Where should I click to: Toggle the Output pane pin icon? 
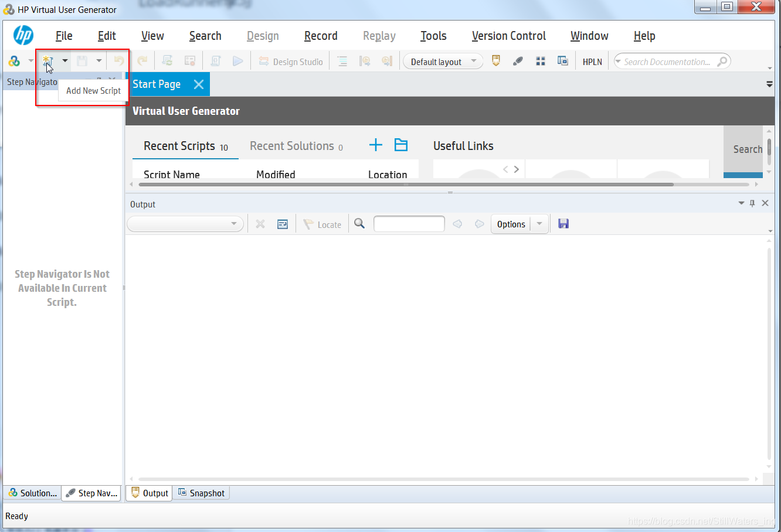pos(752,203)
